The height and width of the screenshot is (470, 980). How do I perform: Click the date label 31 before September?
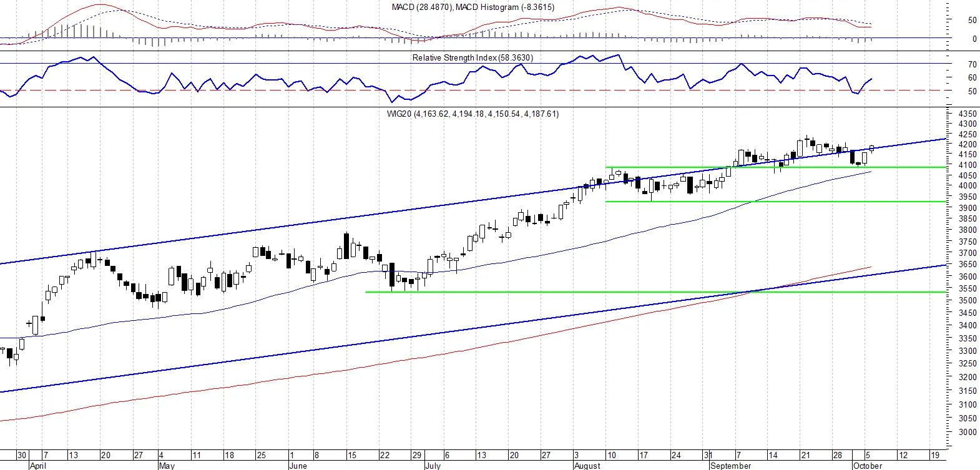pyautogui.click(x=708, y=456)
